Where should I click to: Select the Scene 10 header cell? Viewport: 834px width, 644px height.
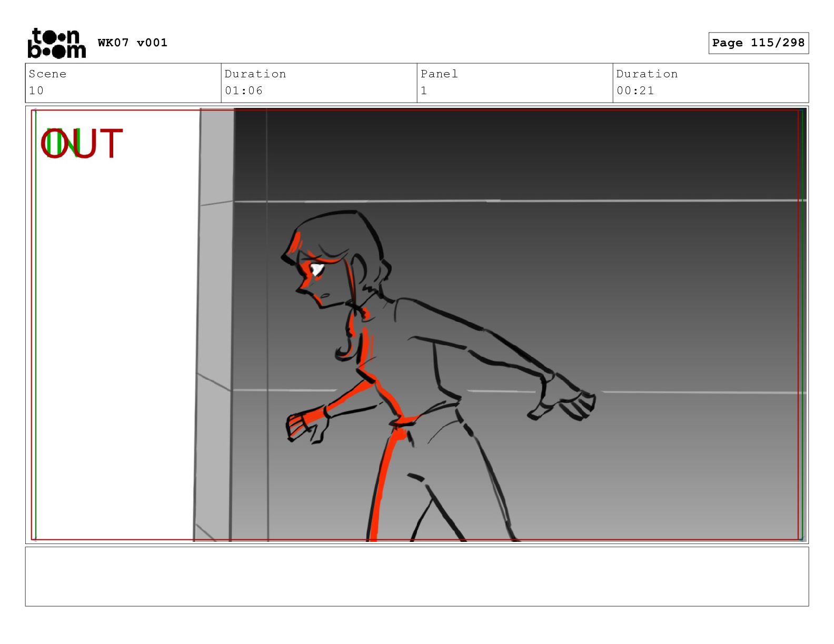click(123, 83)
